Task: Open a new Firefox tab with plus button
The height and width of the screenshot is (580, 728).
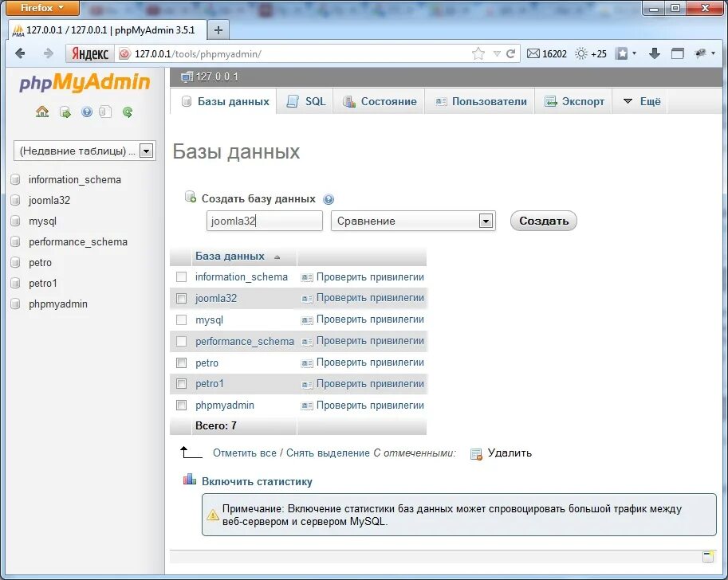Action: tap(218, 30)
